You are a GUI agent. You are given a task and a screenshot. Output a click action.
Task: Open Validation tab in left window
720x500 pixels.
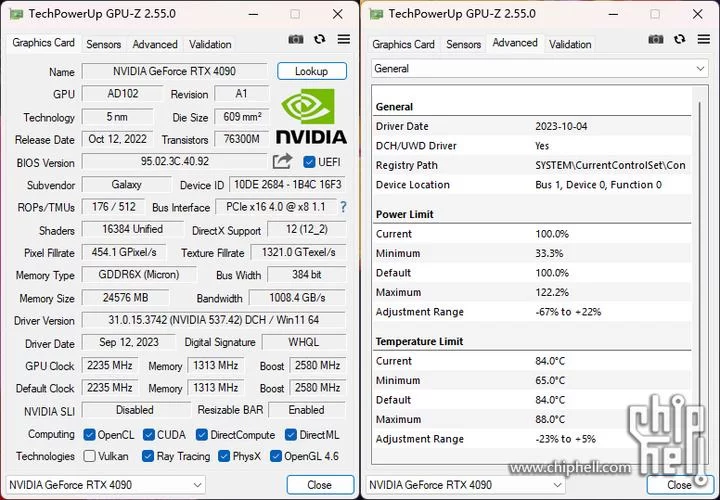(x=210, y=45)
